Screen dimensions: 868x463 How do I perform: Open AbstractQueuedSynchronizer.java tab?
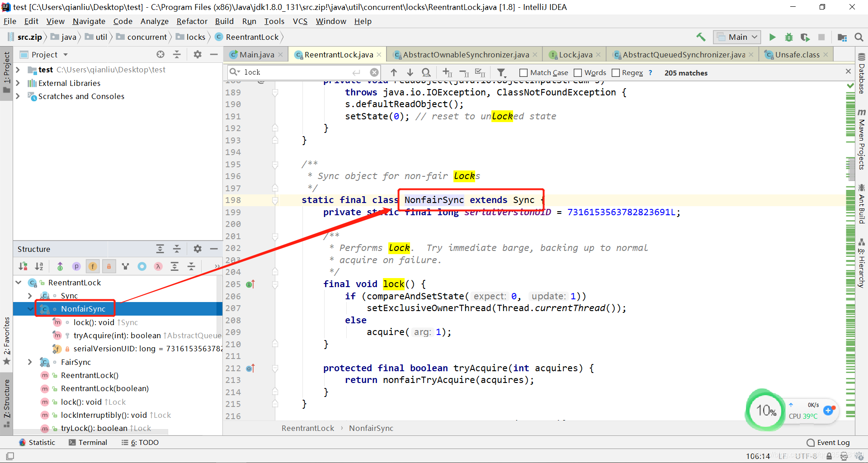[683, 55]
